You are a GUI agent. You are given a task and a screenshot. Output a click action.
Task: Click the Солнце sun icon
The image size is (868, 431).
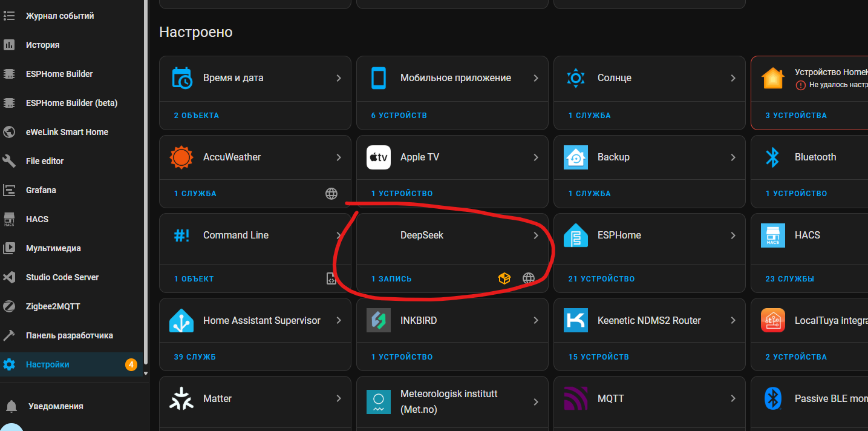576,78
